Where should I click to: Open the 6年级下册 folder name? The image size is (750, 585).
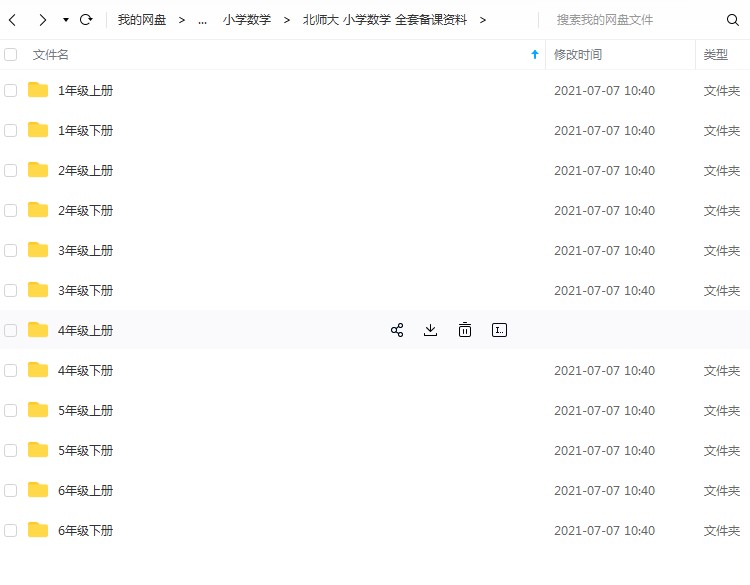coord(86,530)
